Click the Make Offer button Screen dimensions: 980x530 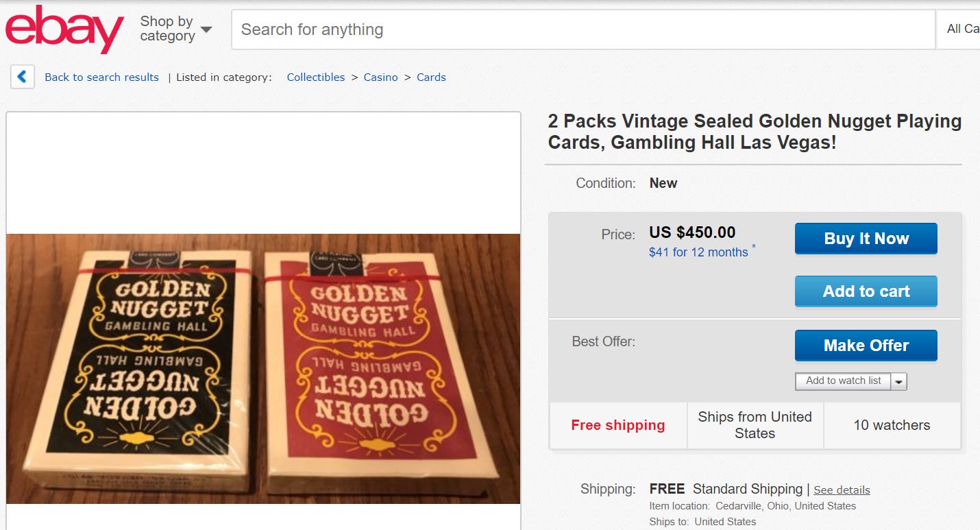(x=866, y=346)
